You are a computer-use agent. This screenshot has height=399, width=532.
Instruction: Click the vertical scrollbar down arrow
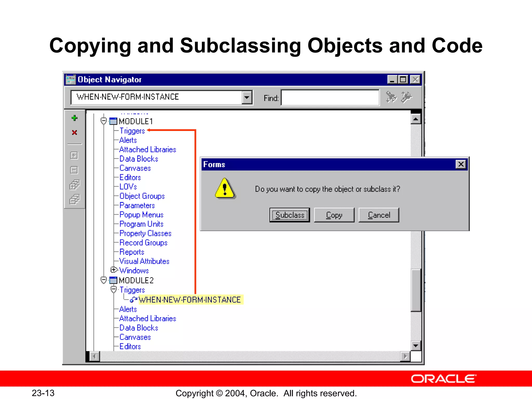[x=416, y=346]
